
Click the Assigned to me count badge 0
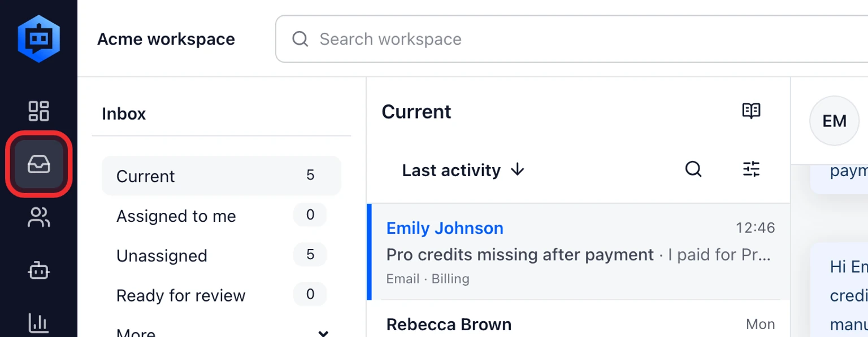310,215
